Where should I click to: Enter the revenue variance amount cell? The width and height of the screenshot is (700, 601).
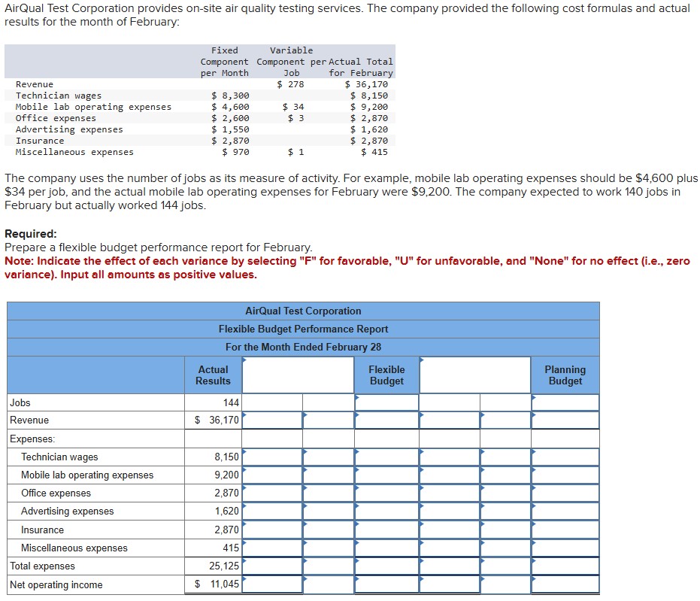point(271,420)
